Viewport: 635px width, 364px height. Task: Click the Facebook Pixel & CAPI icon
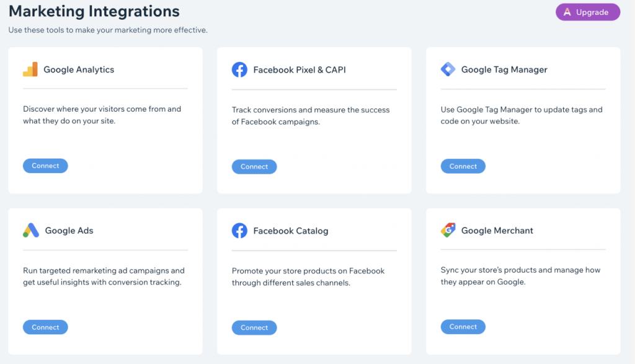pos(240,69)
